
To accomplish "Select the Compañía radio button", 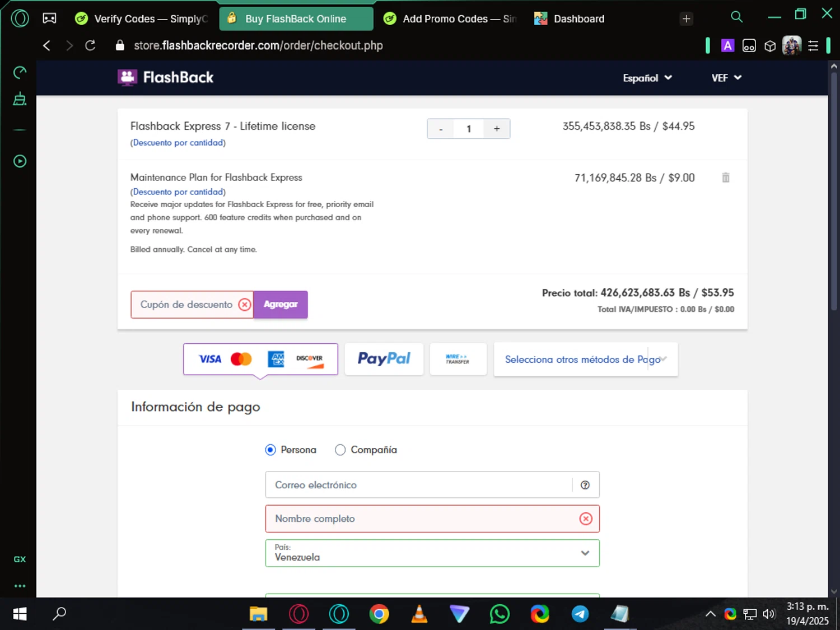I will click(x=340, y=450).
